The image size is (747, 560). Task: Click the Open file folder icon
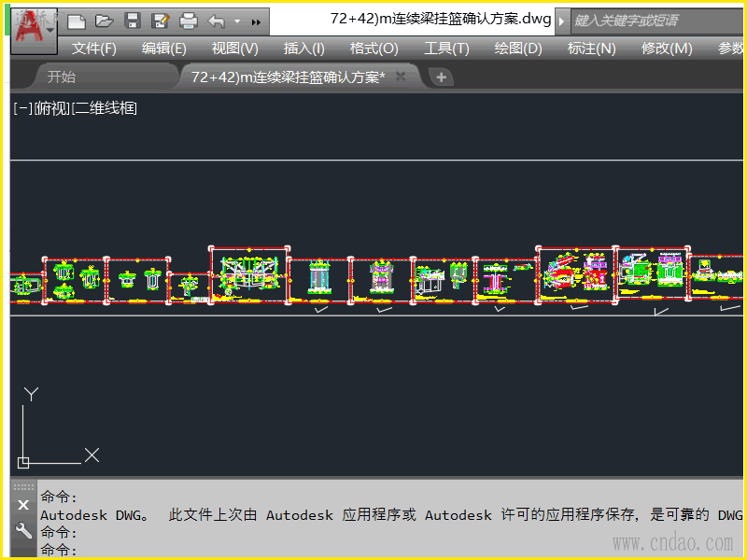pos(104,21)
